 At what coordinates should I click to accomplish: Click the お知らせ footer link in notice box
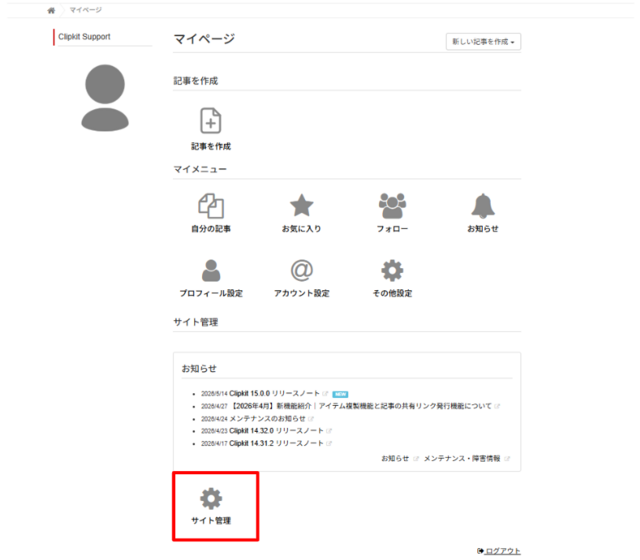pyautogui.click(x=395, y=458)
